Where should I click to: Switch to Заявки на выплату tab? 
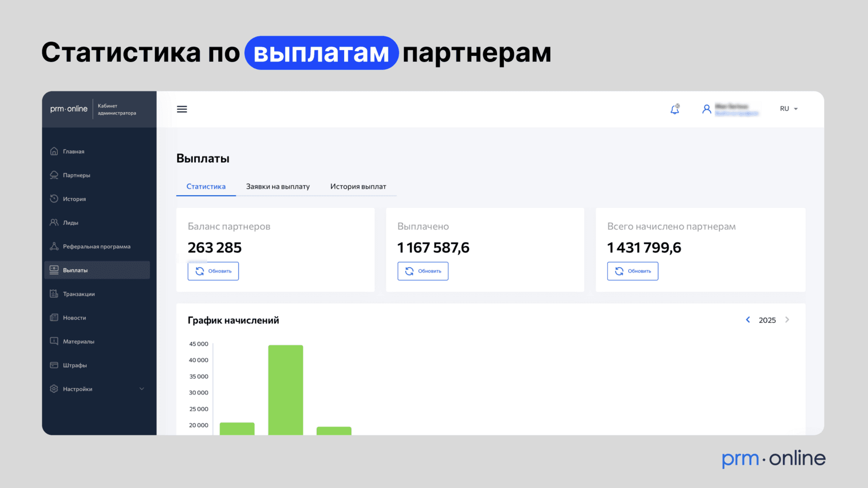click(278, 187)
